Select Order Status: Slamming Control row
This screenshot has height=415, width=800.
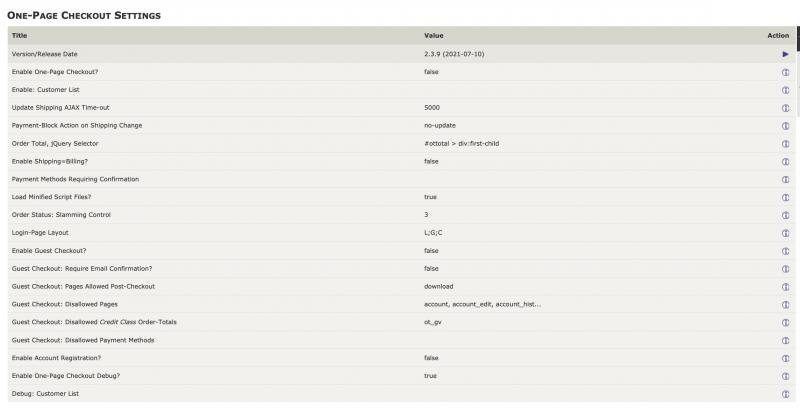(401, 215)
